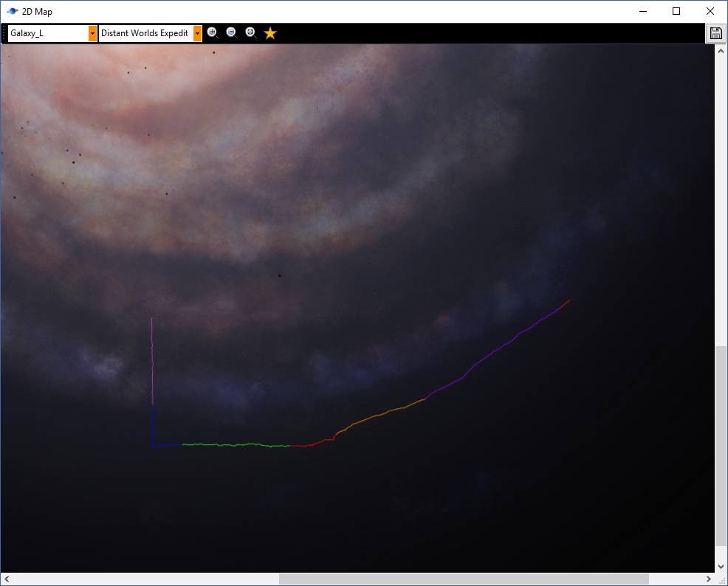Click the zoom in magnifier icon

tap(213, 32)
